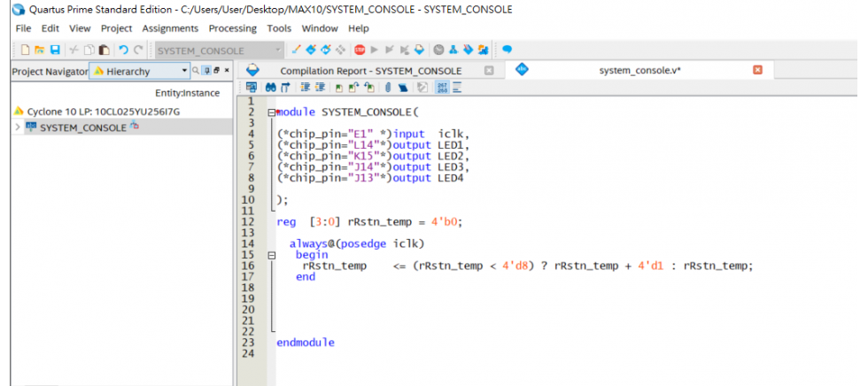The image size is (868, 386).
Task: Click the Open folder toolbar icon
Action: [x=39, y=50]
